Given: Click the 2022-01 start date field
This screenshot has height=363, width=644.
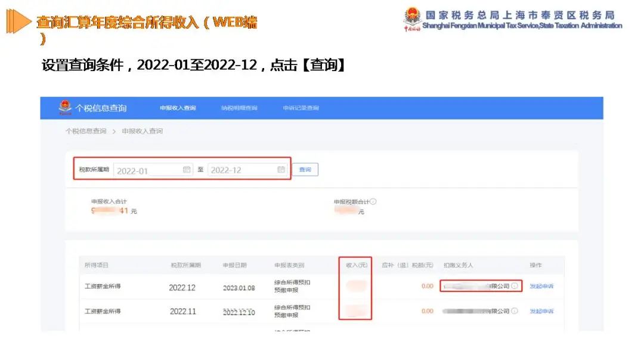Looking at the screenshot, I should click(x=153, y=170).
